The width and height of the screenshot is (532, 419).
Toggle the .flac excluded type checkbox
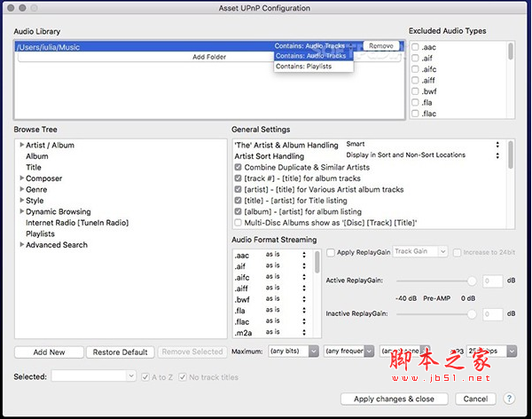pos(415,114)
